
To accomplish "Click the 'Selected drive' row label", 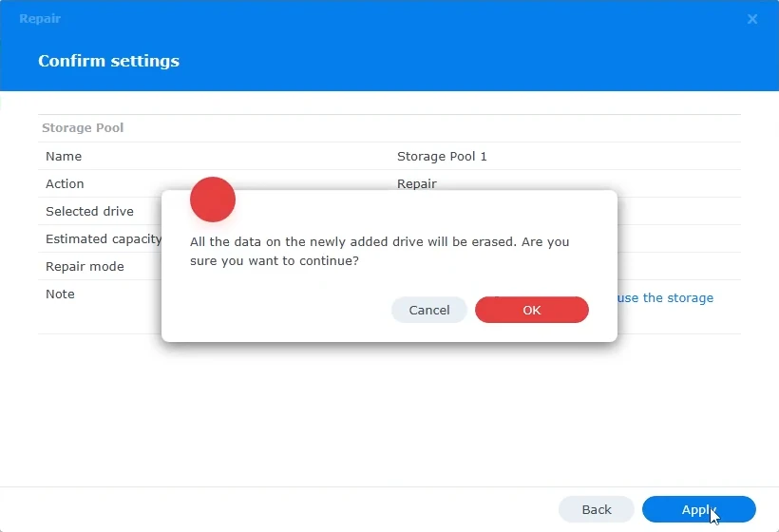I will click(89, 211).
